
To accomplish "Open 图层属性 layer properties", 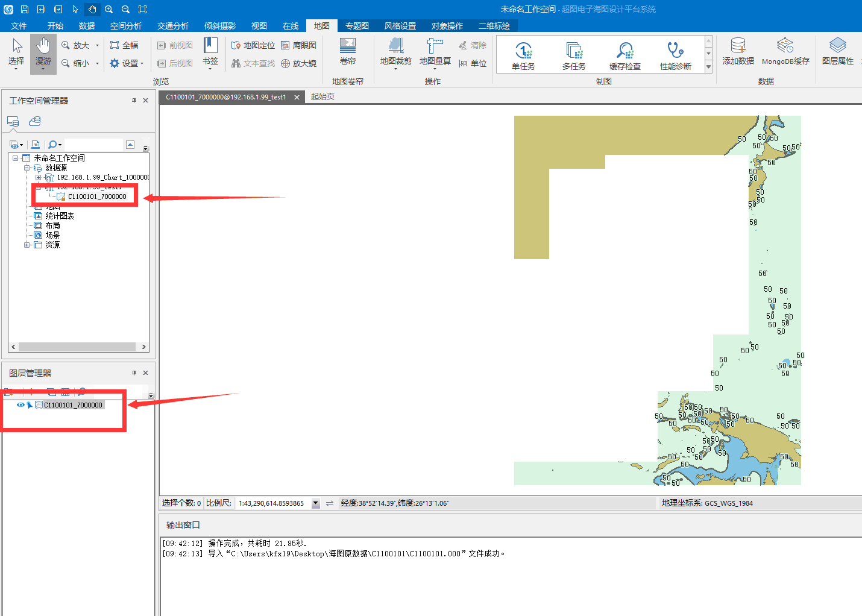I will pyautogui.click(x=838, y=52).
